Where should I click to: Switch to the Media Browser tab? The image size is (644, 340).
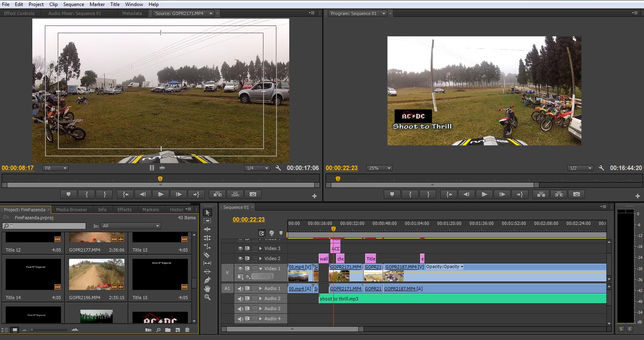[71, 210]
